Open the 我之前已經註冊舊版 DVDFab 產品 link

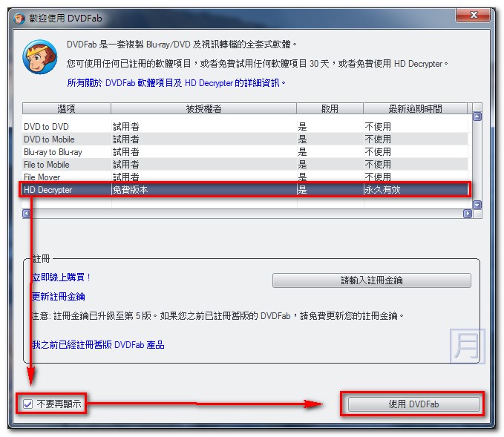(x=98, y=345)
